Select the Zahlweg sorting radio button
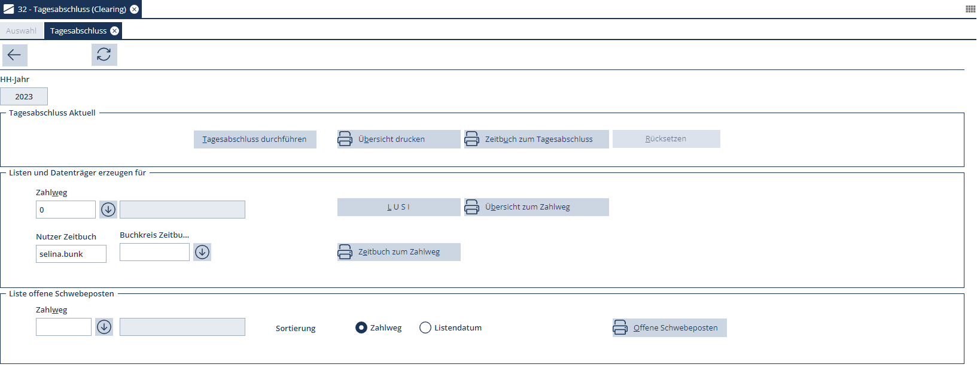 361,328
